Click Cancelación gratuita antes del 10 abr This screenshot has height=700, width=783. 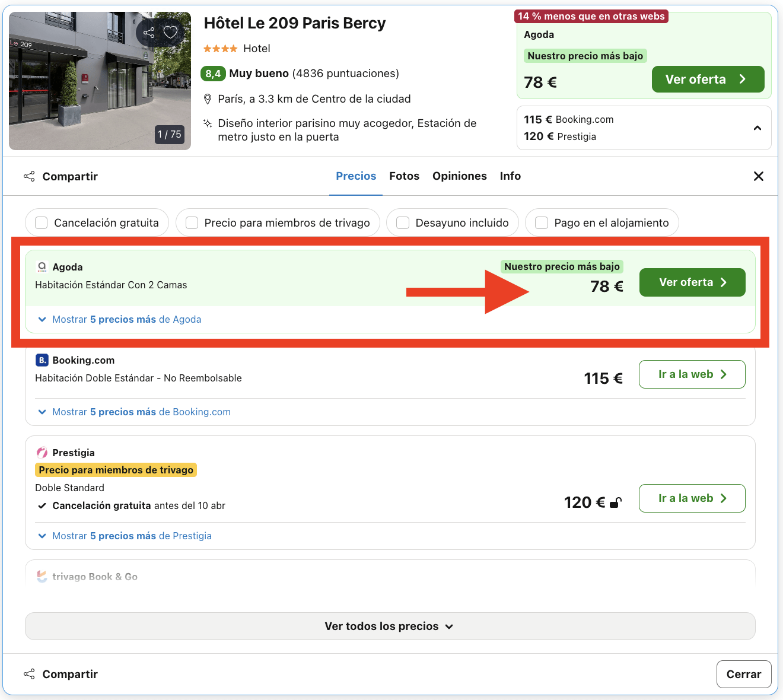139,506
